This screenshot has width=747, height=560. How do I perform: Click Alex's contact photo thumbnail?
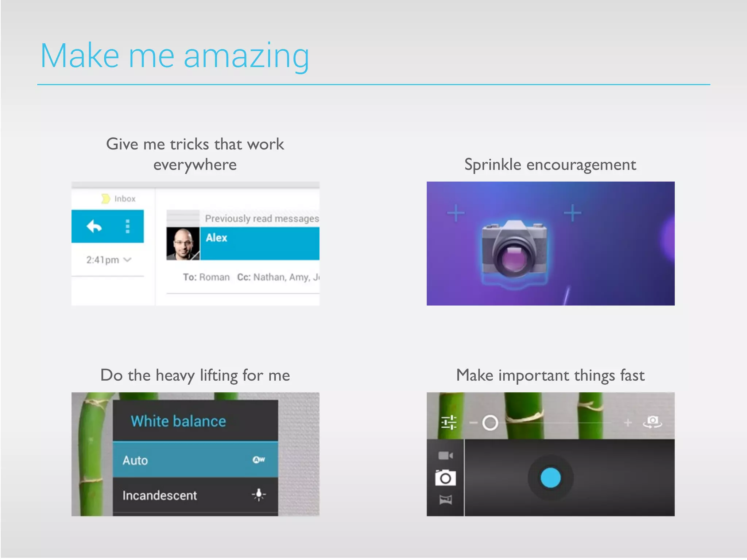[183, 244]
